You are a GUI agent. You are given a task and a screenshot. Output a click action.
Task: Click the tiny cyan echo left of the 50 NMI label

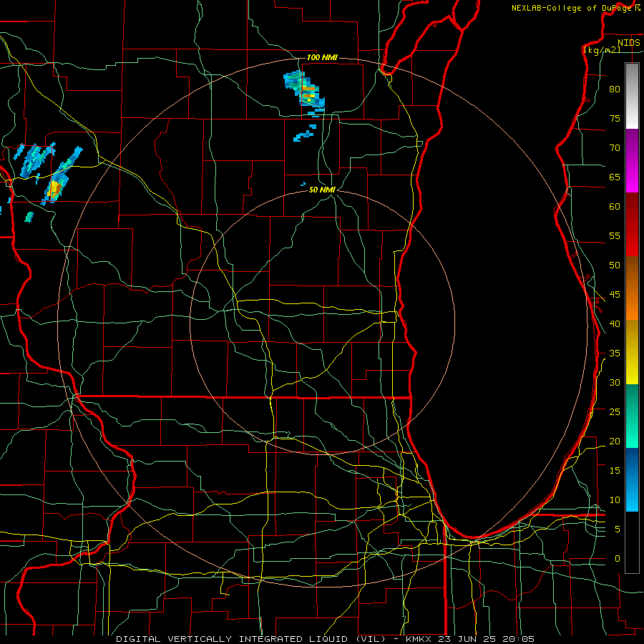[303, 184]
